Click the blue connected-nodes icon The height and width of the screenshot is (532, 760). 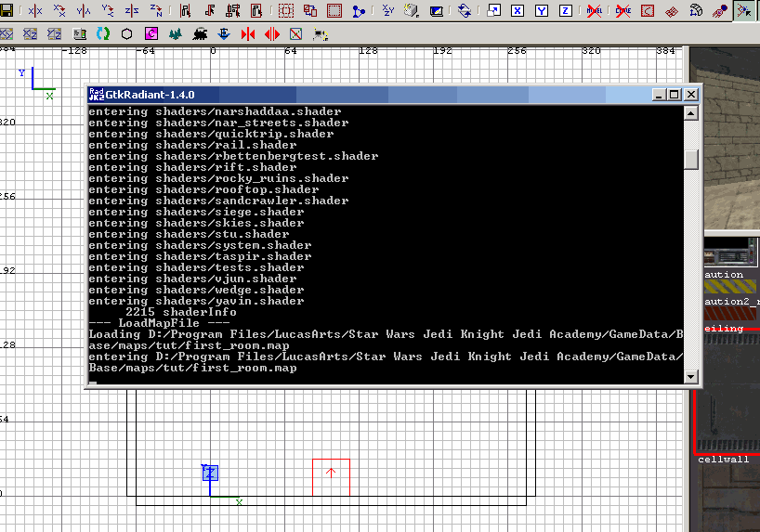tap(359, 10)
